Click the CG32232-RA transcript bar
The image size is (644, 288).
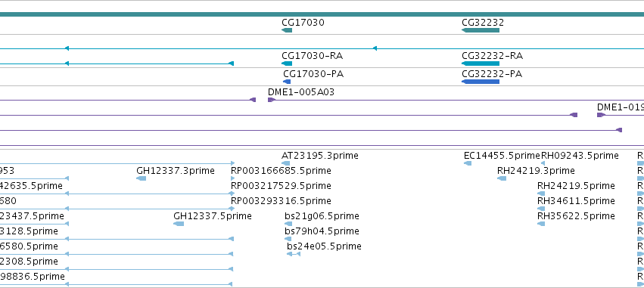(x=481, y=63)
